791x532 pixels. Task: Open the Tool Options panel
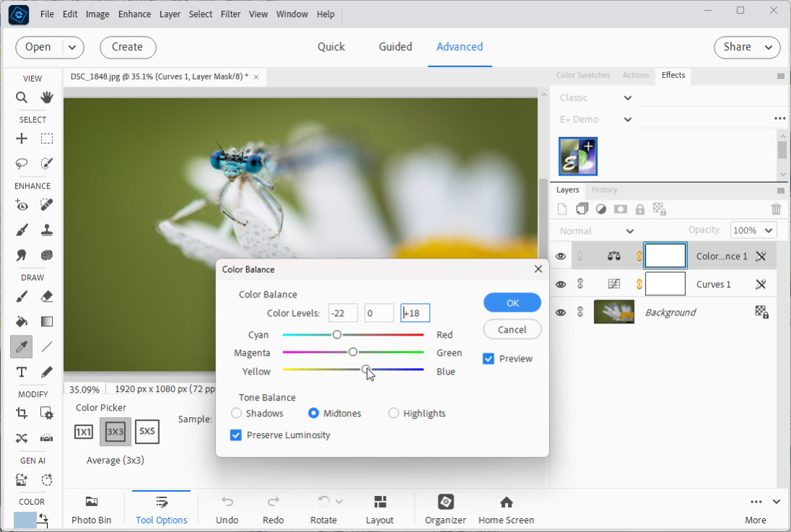[x=161, y=510]
